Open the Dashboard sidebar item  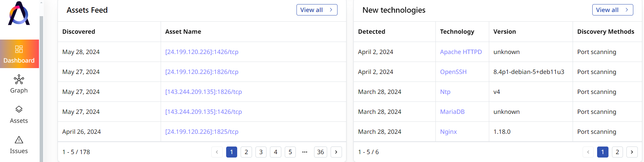click(19, 54)
